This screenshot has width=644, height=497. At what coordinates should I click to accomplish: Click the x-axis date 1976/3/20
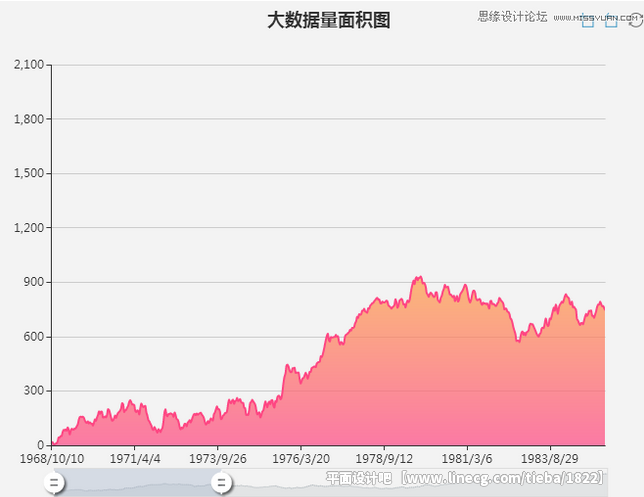[301, 459]
